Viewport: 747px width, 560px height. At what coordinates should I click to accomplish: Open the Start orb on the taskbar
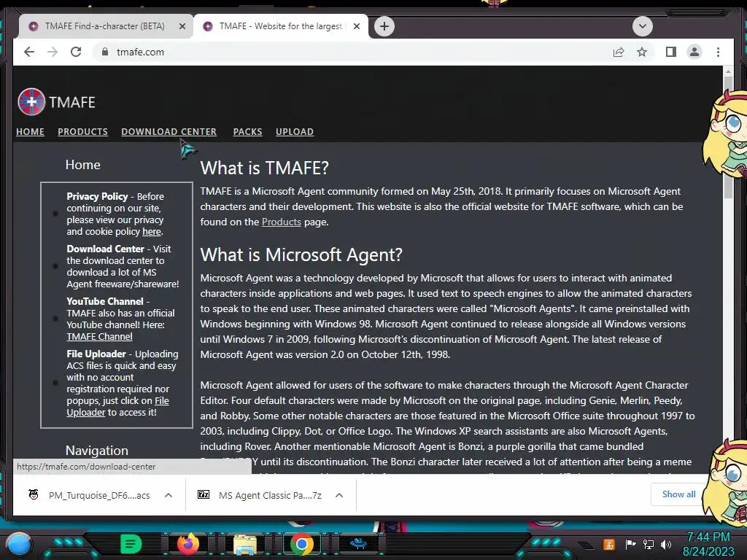click(18, 544)
